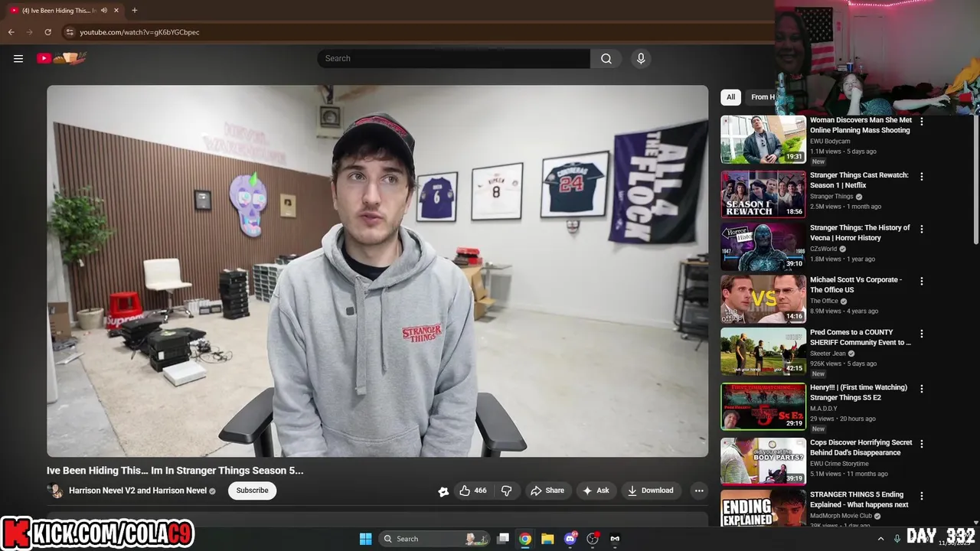Open the Ask AI button

[596, 491]
